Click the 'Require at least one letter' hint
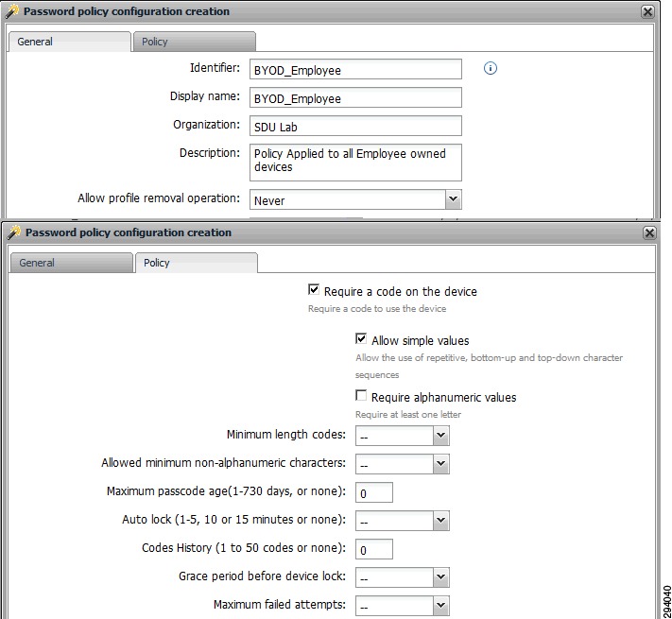 (x=408, y=415)
